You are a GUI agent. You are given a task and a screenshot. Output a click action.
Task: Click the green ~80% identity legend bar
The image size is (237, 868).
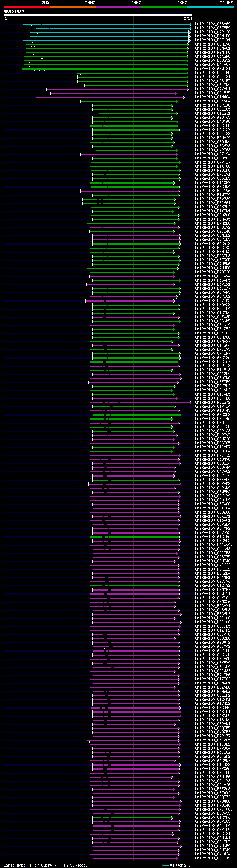click(x=164, y=7)
